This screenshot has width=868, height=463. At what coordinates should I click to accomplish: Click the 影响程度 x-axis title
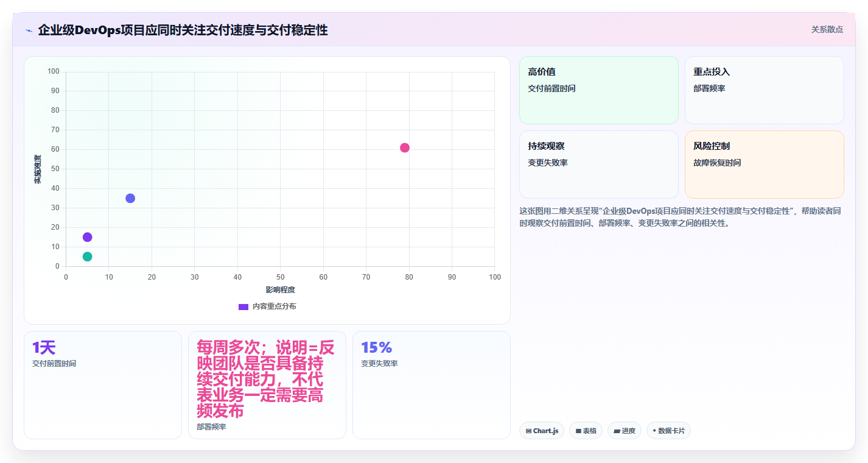280,290
